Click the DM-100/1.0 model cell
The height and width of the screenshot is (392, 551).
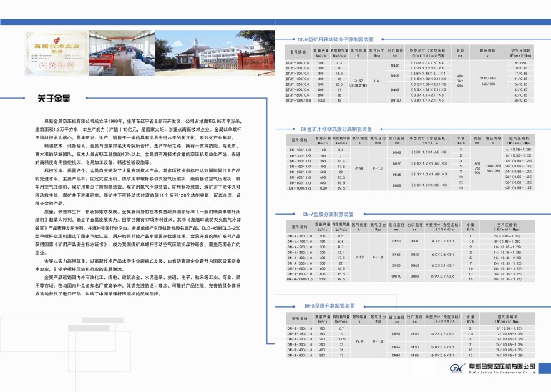300,150
